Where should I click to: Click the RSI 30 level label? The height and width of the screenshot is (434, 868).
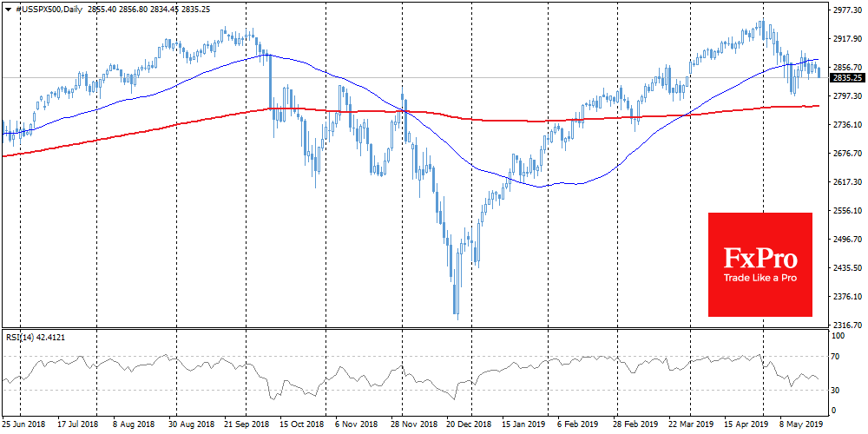834,390
